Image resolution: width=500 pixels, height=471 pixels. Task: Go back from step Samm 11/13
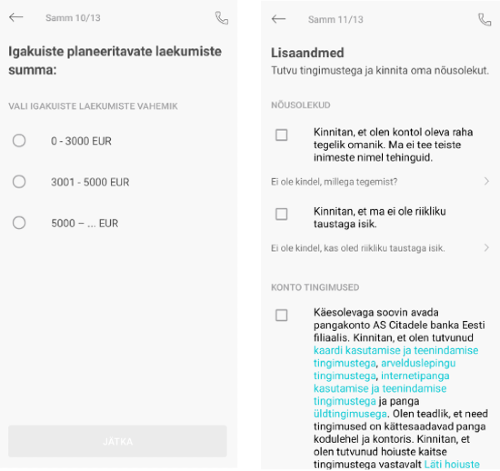pyautogui.click(x=279, y=19)
